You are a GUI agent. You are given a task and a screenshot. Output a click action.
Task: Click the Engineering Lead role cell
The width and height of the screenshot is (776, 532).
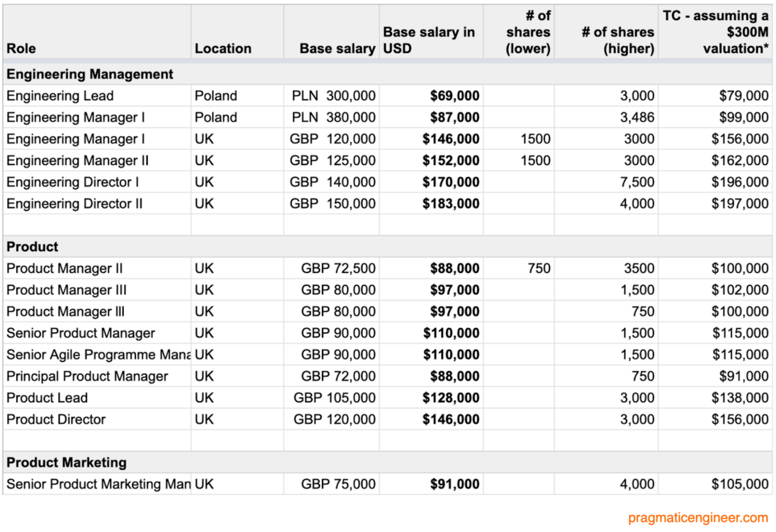point(60,96)
